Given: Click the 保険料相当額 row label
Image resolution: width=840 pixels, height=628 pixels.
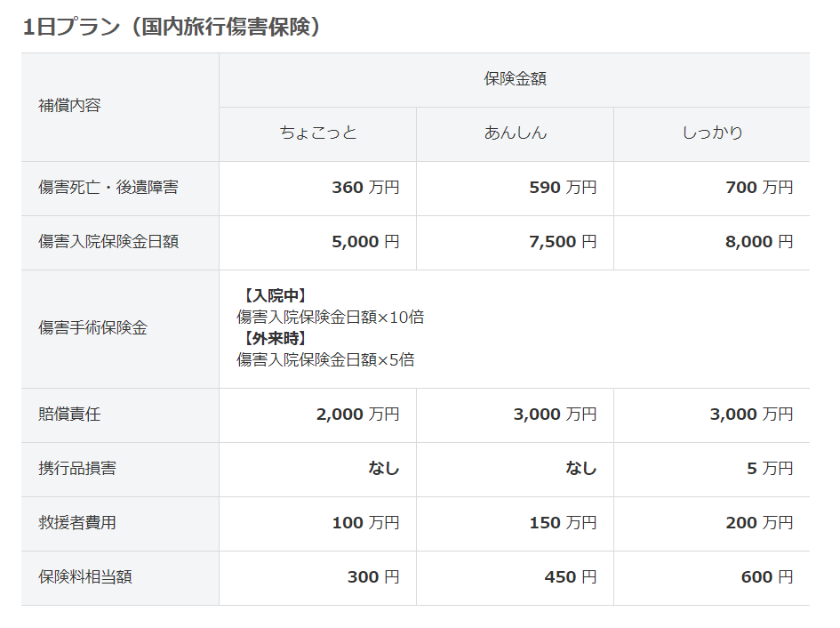Looking at the screenshot, I should pyautogui.click(x=85, y=577).
